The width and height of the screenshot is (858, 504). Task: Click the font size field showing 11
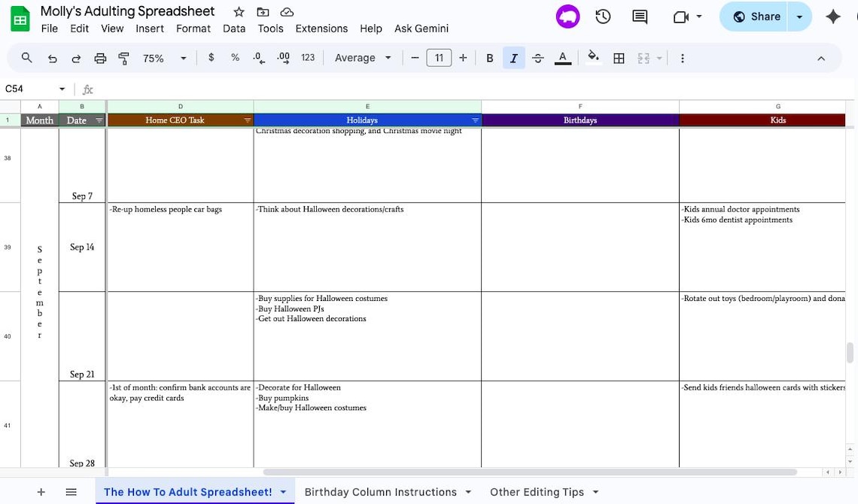(439, 58)
